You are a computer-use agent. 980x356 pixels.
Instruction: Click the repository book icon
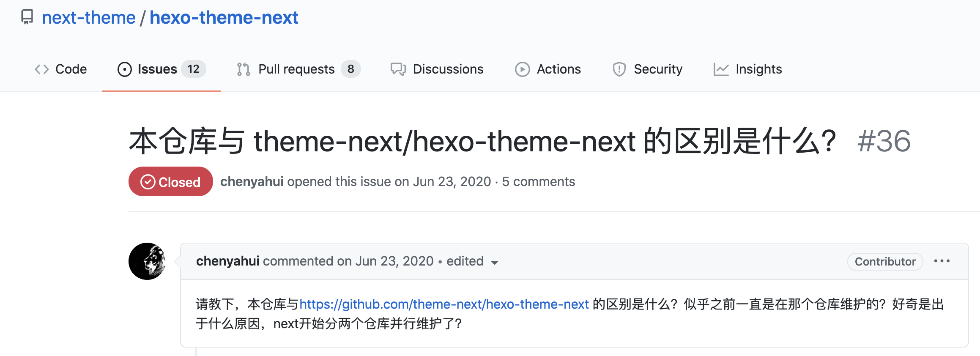point(27,17)
